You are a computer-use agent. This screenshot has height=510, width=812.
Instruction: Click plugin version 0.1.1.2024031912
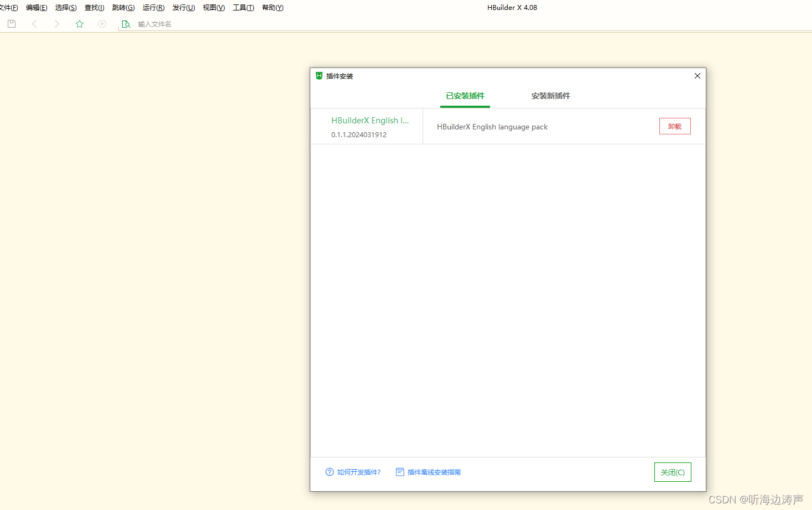click(x=359, y=134)
